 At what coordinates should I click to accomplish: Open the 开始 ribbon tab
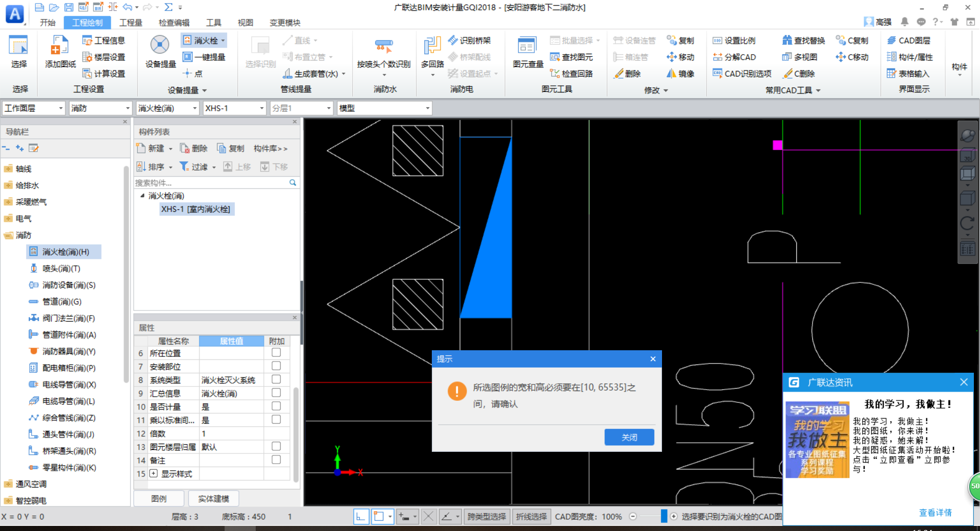(x=47, y=22)
